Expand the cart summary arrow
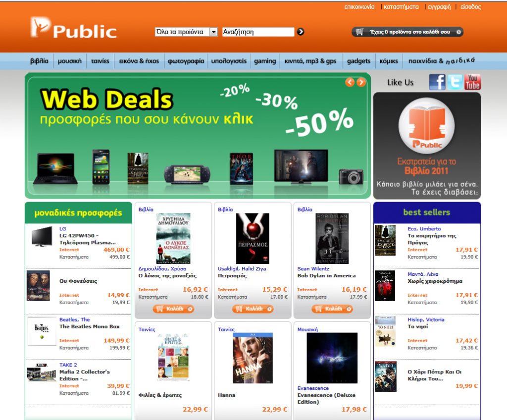The image size is (507, 420). click(458, 32)
